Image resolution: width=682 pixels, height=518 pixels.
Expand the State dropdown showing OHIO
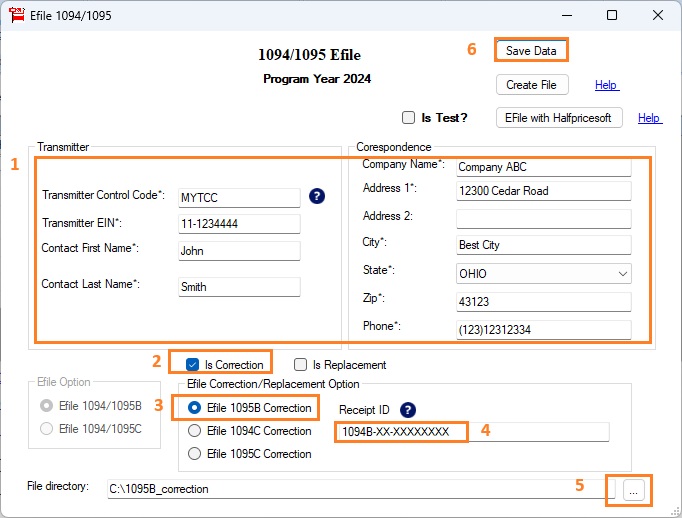[x=622, y=273]
